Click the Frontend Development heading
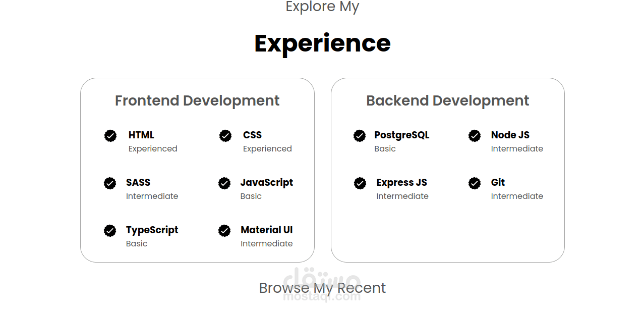The image size is (644, 309). pos(197,100)
